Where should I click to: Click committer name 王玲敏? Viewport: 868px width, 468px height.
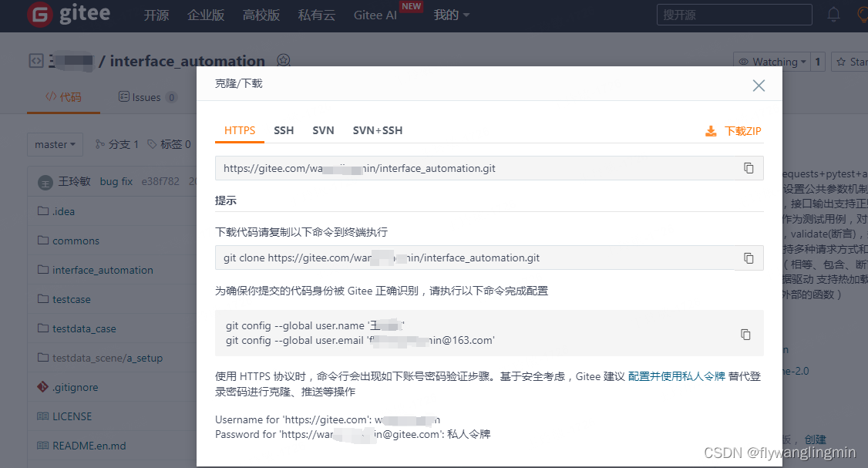coord(74,182)
